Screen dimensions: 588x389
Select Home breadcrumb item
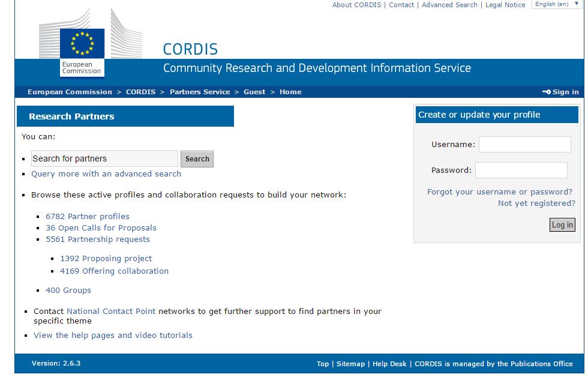(290, 92)
